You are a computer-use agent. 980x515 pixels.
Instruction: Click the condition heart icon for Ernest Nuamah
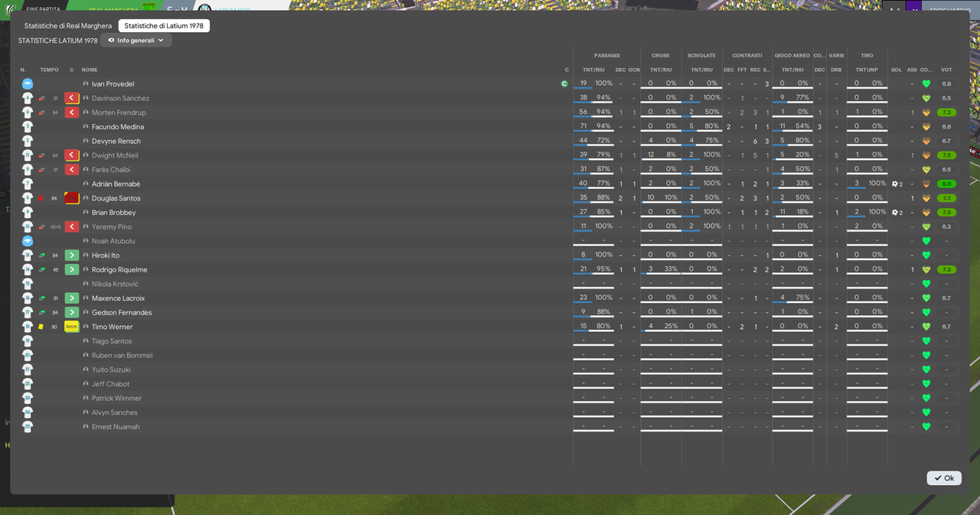click(926, 427)
